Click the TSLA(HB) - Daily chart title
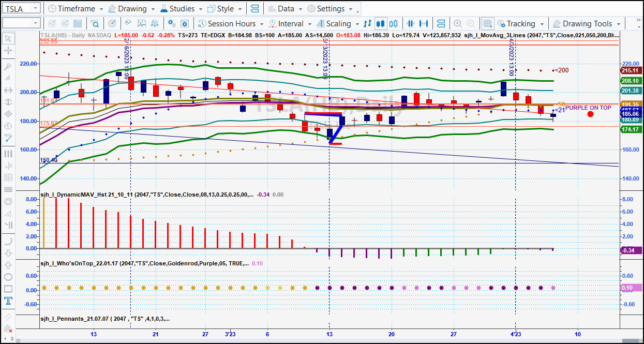 pyautogui.click(x=64, y=35)
